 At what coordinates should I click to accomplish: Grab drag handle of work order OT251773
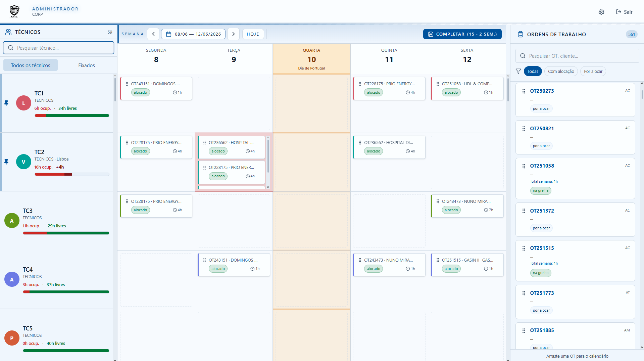(524, 293)
